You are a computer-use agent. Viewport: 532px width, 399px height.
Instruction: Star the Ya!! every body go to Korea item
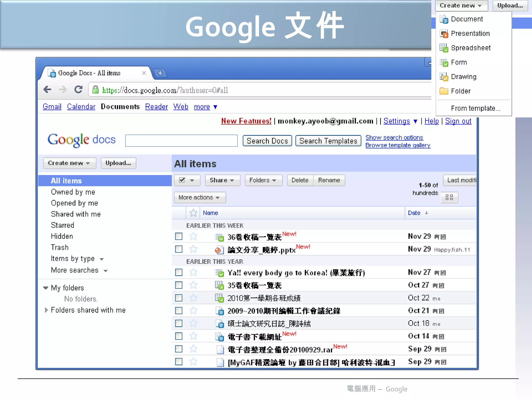click(x=193, y=272)
